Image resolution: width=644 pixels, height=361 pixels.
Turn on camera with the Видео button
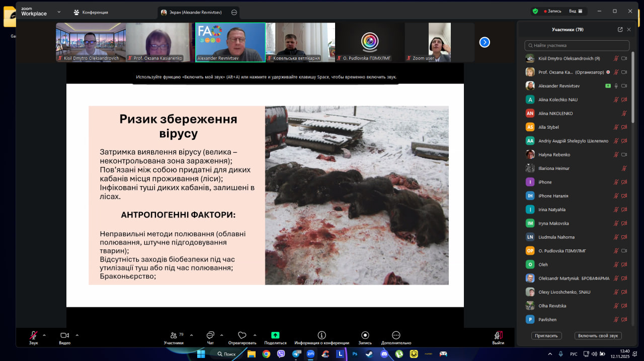pyautogui.click(x=64, y=335)
